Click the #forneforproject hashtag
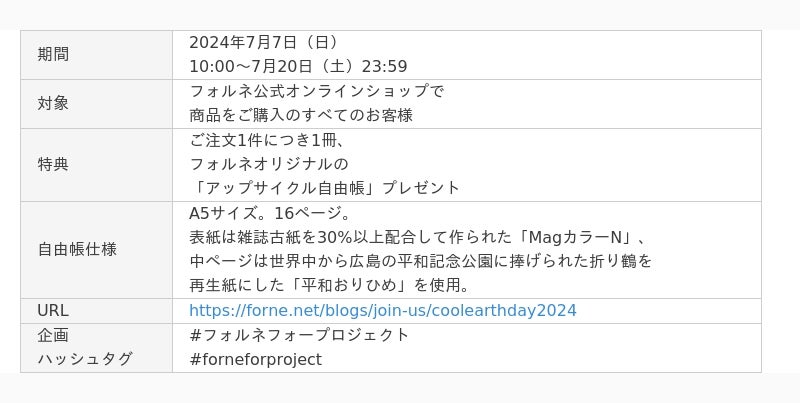The height and width of the screenshot is (403, 800). pyautogui.click(x=255, y=359)
